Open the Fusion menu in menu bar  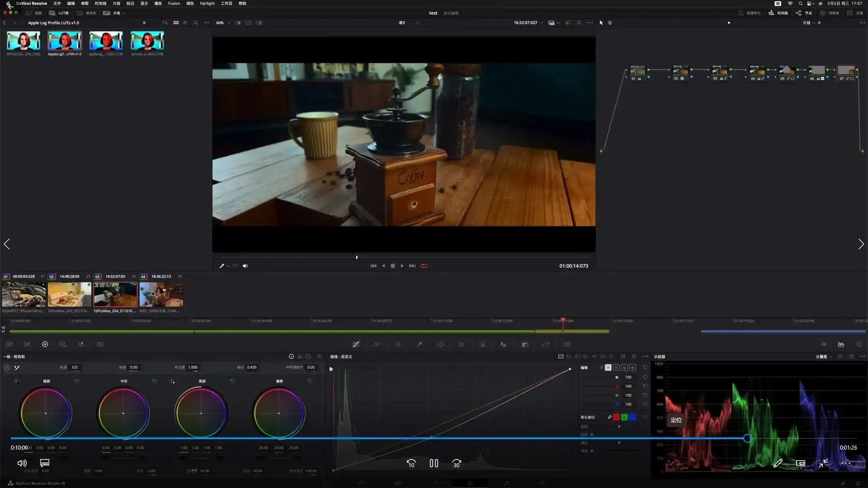tap(174, 4)
